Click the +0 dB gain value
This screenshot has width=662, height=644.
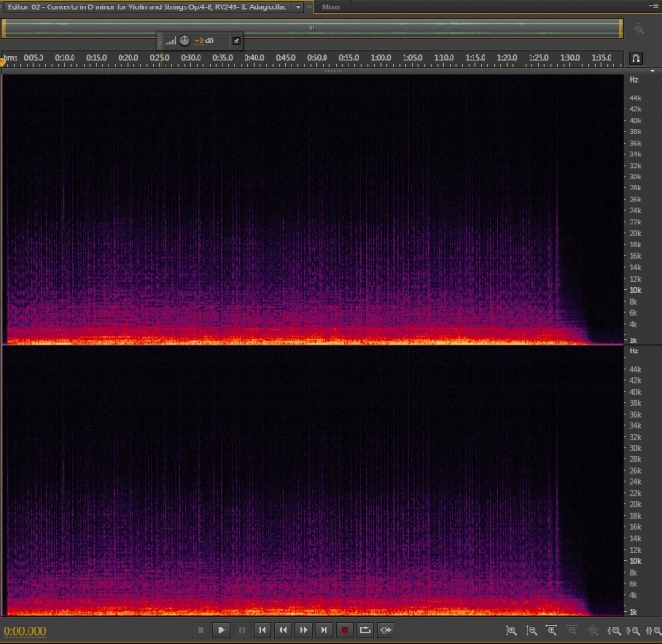click(204, 40)
